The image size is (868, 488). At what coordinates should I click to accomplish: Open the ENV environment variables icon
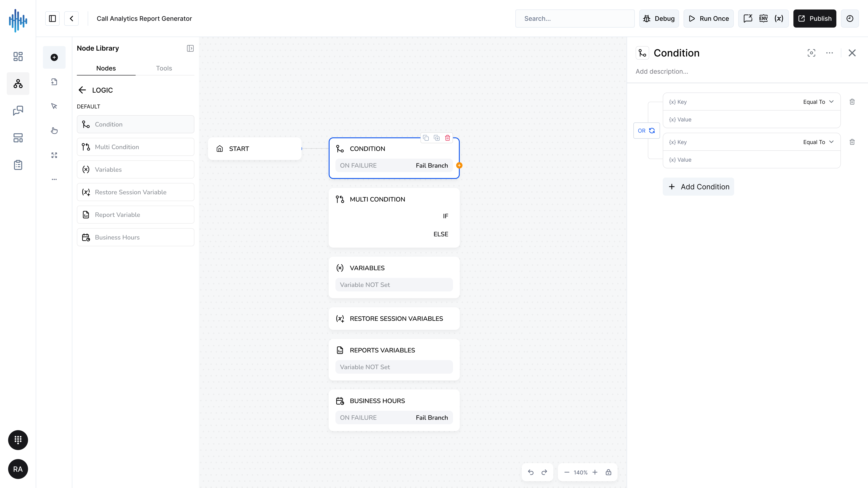click(x=764, y=19)
